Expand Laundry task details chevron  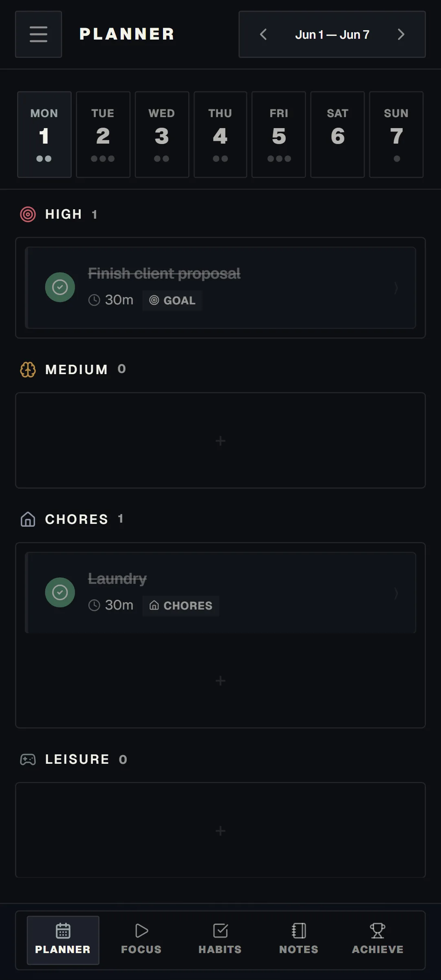pyautogui.click(x=396, y=593)
